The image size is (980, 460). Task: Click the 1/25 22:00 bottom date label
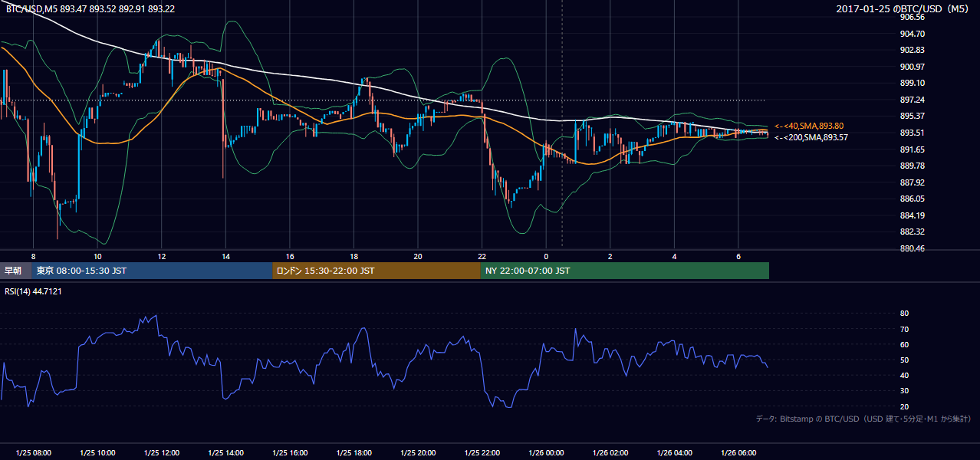[x=482, y=453]
